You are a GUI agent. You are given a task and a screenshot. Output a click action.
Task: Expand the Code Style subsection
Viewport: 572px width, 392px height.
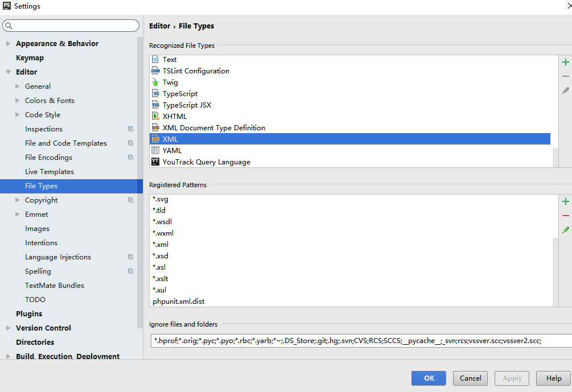[18, 115]
